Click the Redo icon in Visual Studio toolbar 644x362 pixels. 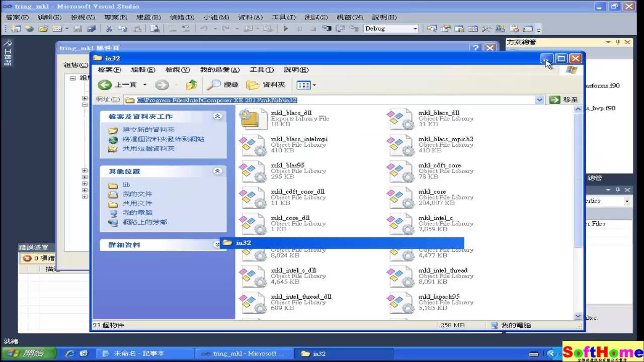226,29
